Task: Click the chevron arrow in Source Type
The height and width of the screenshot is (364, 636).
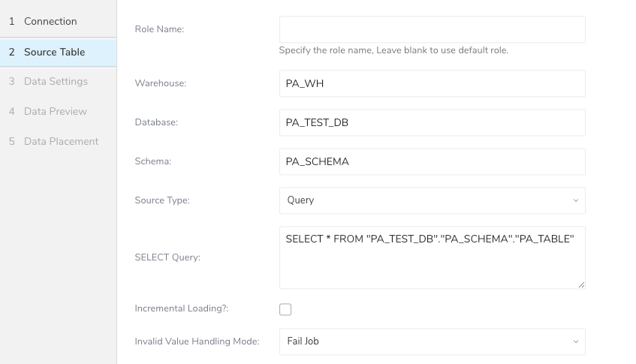Action: pos(576,200)
